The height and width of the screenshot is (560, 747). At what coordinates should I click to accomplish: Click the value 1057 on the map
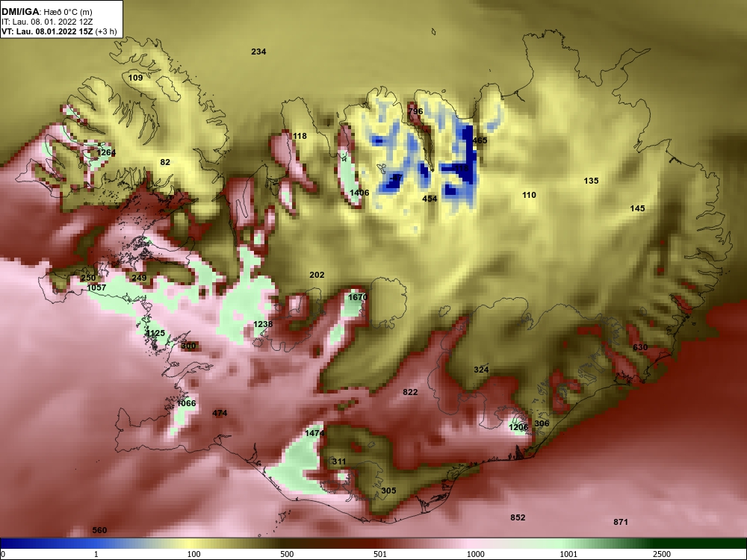(x=96, y=287)
